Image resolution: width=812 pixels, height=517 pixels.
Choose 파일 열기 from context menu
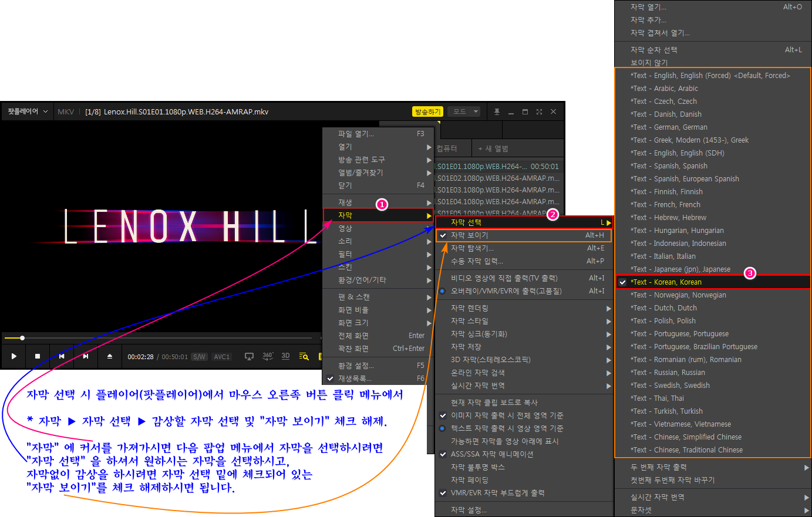[x=356, y=134]
